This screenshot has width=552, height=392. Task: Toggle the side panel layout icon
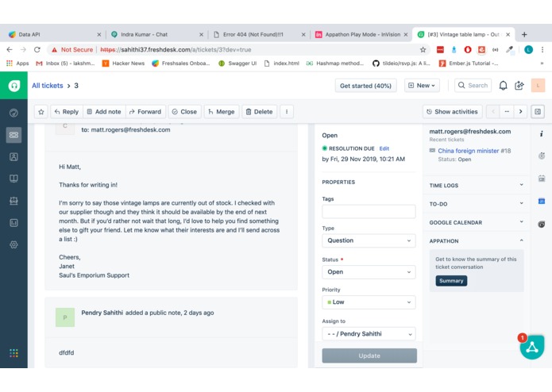[x=538, y=112]
